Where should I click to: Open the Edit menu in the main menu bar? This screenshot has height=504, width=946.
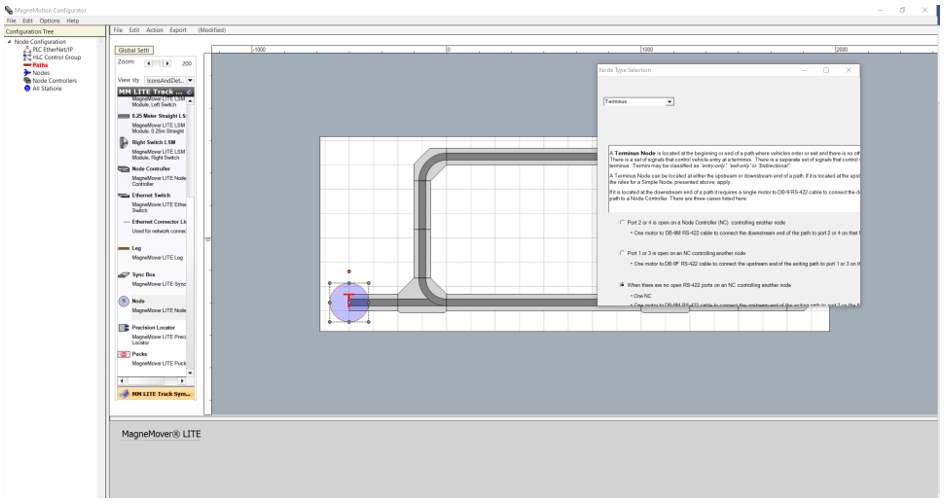point(28,21)
